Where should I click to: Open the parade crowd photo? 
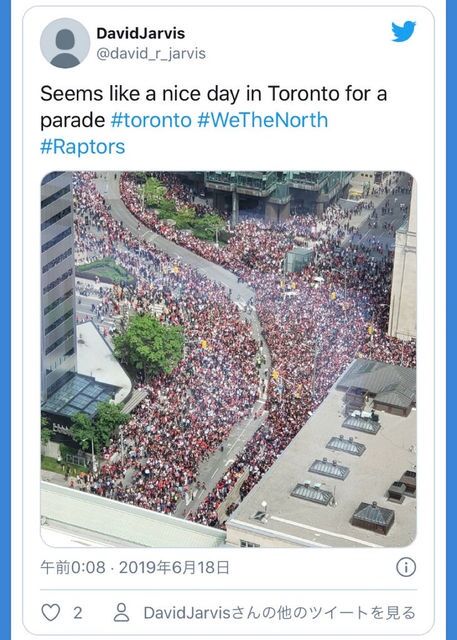point(228,359)
